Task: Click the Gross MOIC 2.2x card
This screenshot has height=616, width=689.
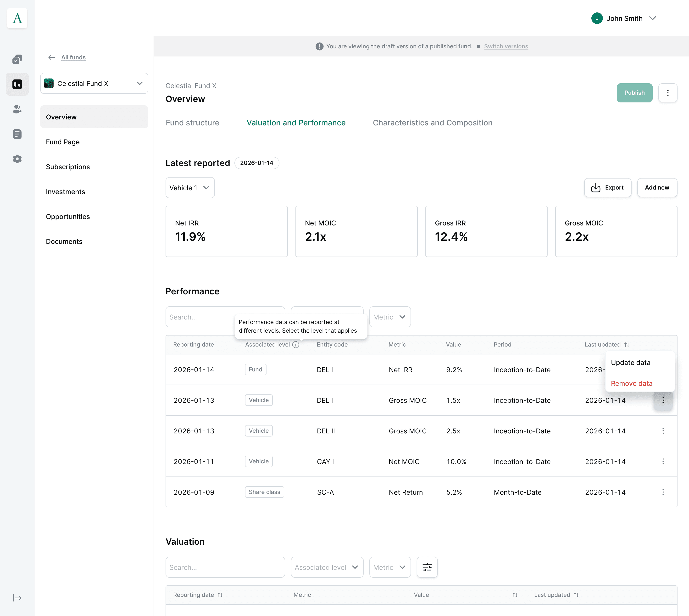Action: 616,231
